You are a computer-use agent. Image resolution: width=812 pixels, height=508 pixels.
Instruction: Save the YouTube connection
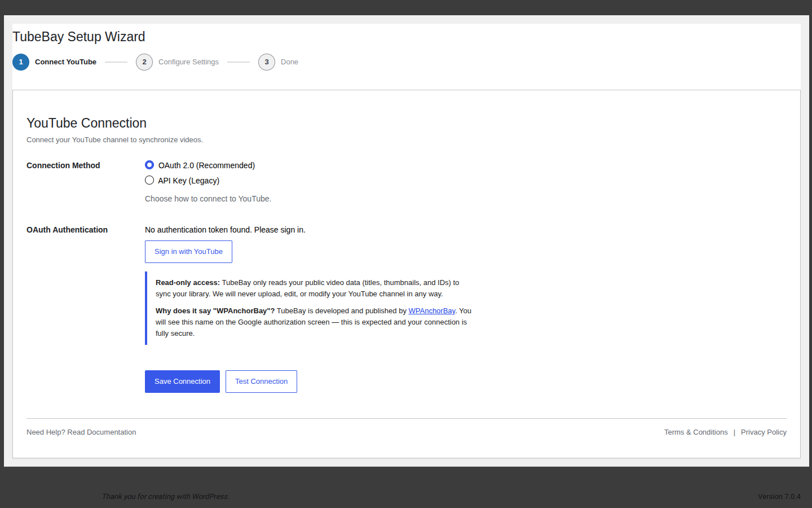[x=182, y=382]
